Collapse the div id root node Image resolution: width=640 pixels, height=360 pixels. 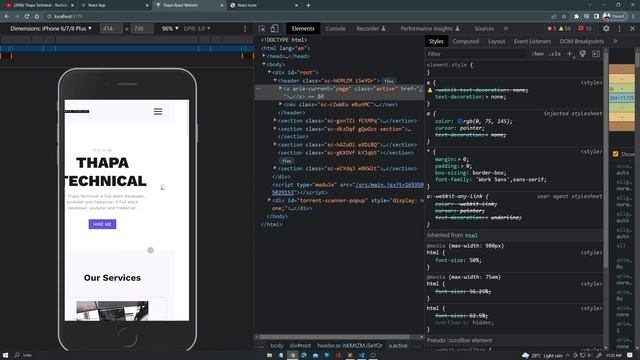[269, 72]
